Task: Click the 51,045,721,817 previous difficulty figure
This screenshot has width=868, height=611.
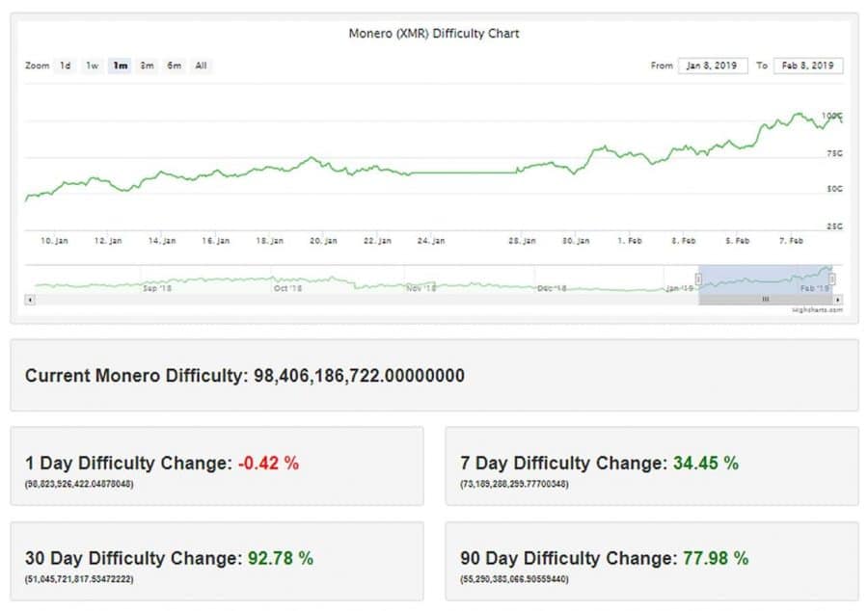Action: click(79, 579)
